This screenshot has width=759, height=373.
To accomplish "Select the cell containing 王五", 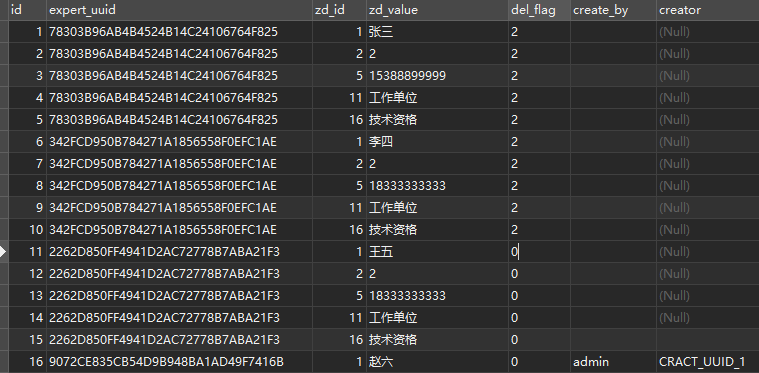I will pyautogui.click(x=437, y=252).
